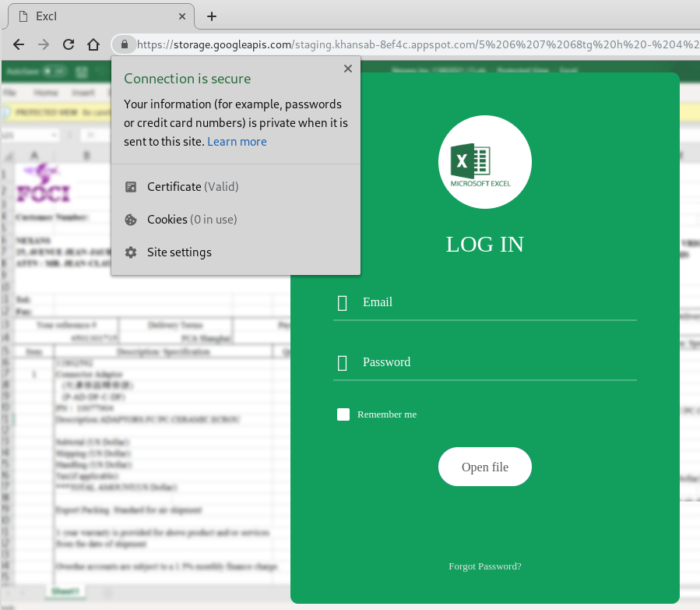Click the icon beside the Password field

click(x=343, y=362)
